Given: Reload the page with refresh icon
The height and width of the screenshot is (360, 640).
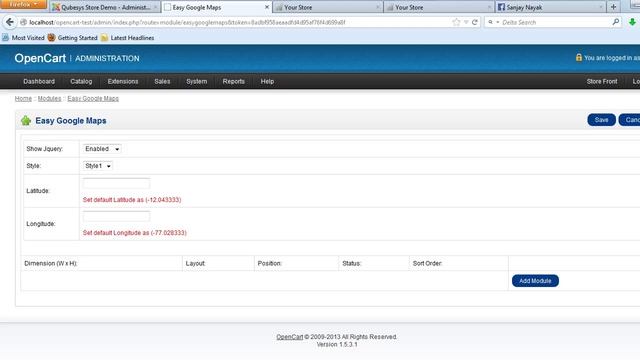Looking at the screenshot, I should tap(474, 22).
